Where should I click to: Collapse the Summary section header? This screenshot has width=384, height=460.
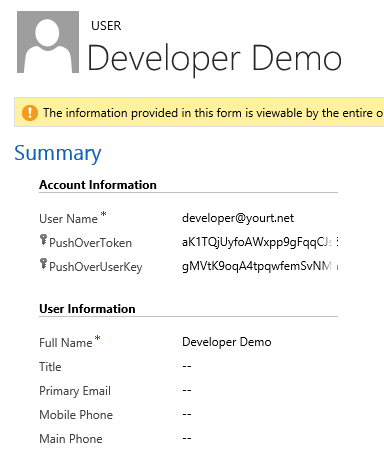tap(58, 153)
